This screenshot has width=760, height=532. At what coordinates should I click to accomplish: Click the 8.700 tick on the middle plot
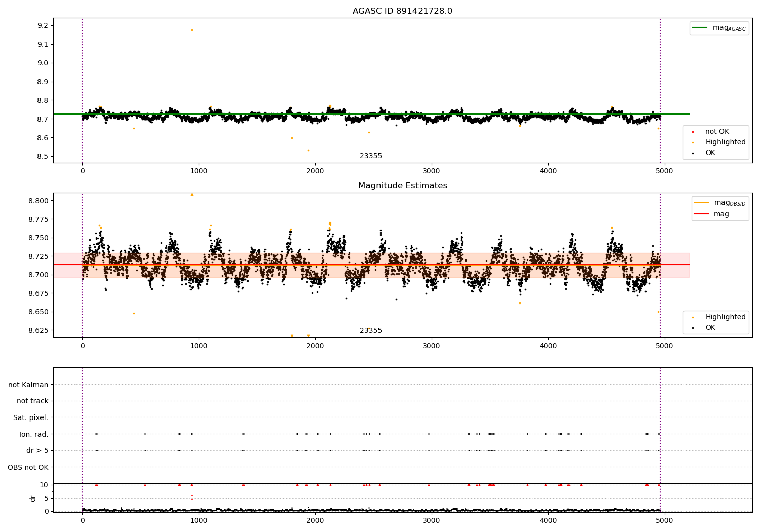pyautogui.click(x=39, y=275)
